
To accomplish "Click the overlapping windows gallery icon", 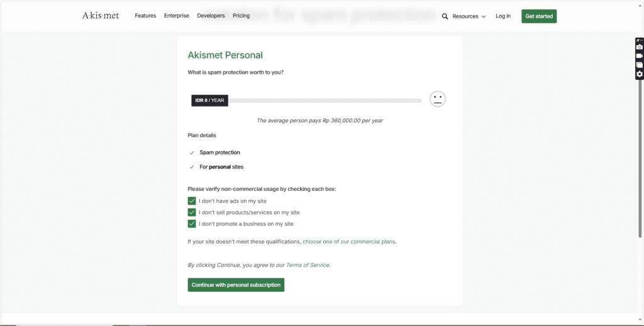I will (640, 65).
